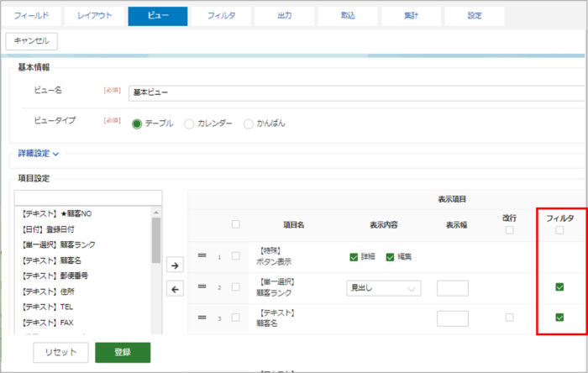Move selected item right with arrow button
The width and height of the screenshot is (588, 373).
click(x=175, y=265)
